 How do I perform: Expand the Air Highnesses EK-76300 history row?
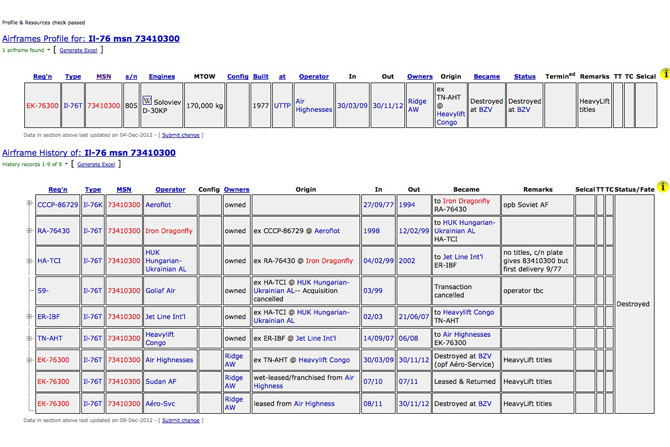tap(29, 360)
